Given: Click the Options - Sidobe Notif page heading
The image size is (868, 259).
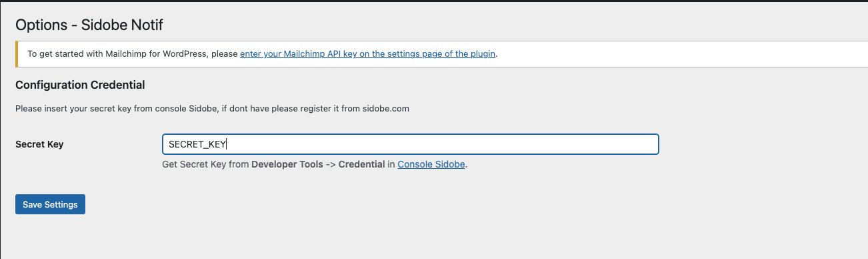Looking at the screenshot, I should click(x=89, y=25).
